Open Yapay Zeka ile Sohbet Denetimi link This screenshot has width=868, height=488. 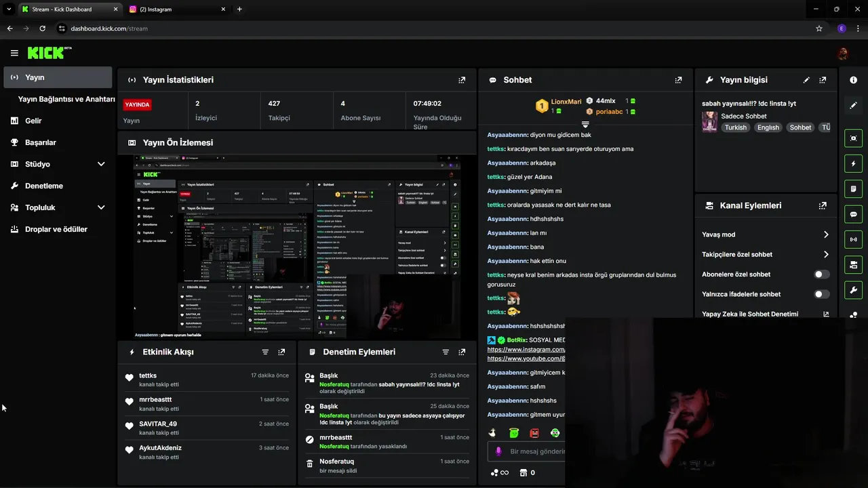tap(765, 314)
